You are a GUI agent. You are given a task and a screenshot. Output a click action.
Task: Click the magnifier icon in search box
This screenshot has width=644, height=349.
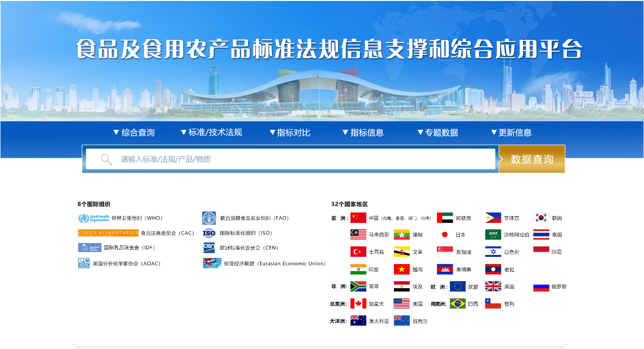tap(106, 159)
